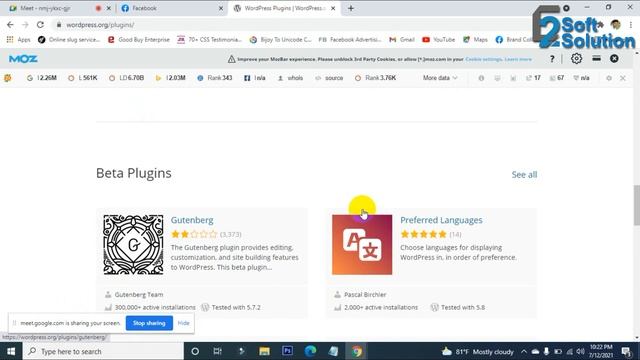The image size is (640, 360).
Task: Close the Facebook tab
Action: [x=221, y=8]
